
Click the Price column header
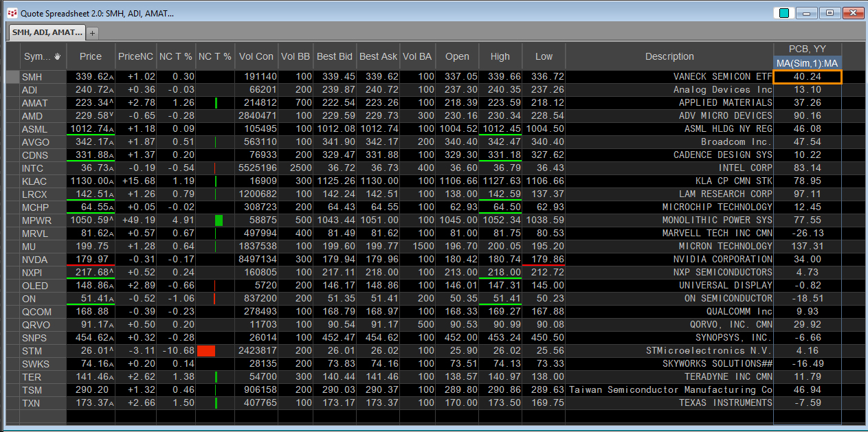tap(90, 57)
